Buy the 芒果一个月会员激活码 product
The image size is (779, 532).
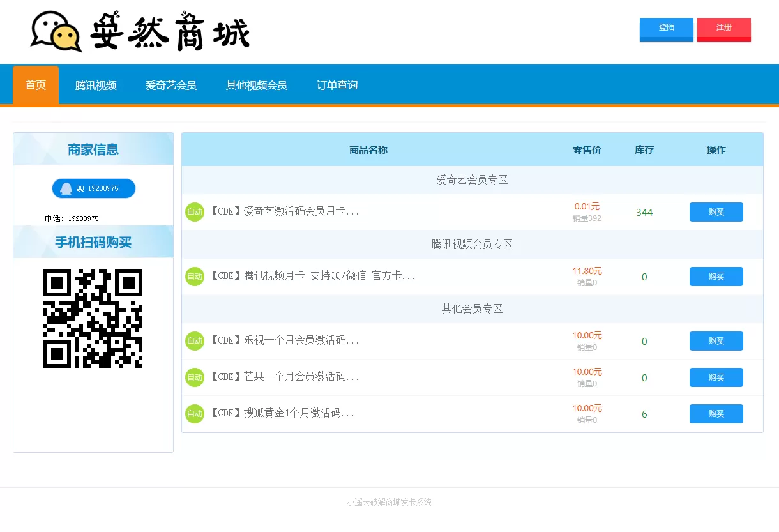[716, 377]
